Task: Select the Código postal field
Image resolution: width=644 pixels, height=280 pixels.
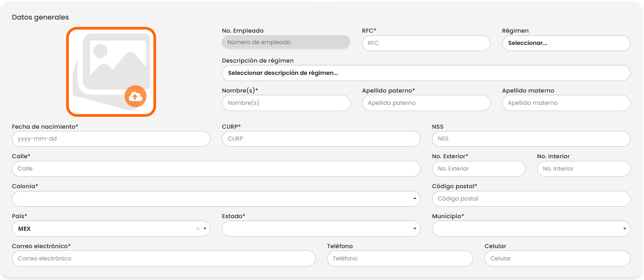Action: pos(531,199)
